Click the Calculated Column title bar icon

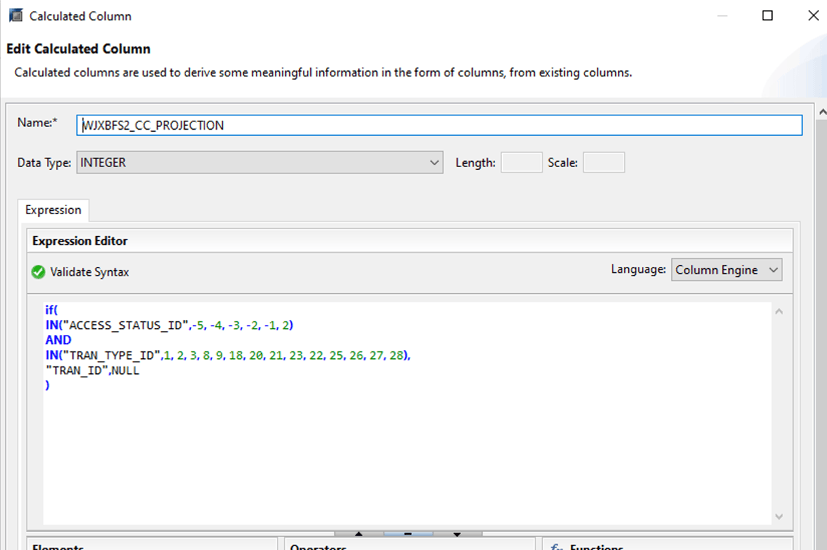tap(15, 16)
